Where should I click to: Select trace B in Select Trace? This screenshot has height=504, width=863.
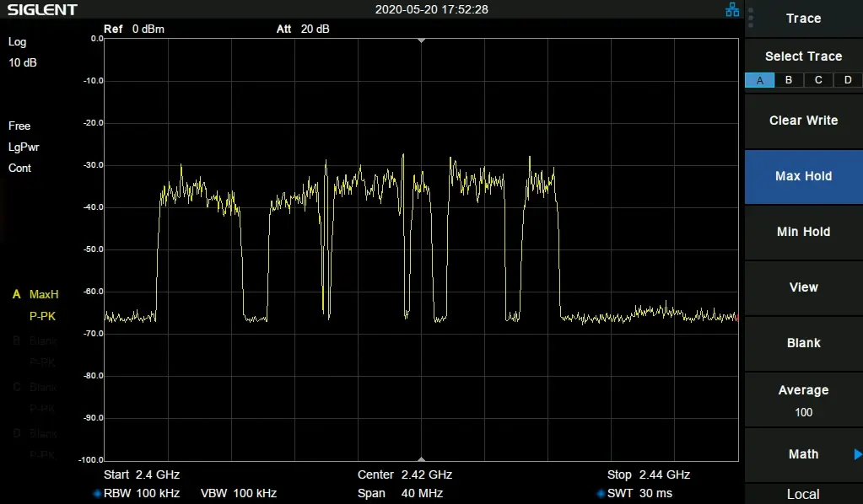coord(789,80)
